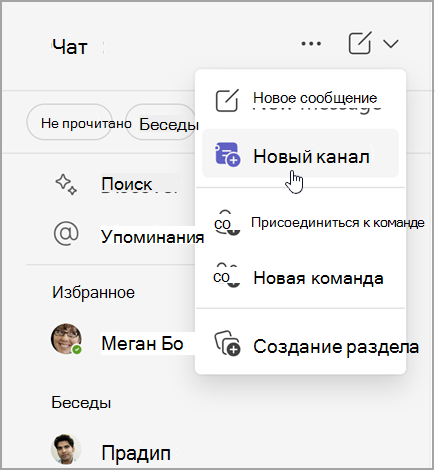This screenshot has width=435, height=470.
Task: Open the chat with Меган Бо
Action: pos(142,343)
